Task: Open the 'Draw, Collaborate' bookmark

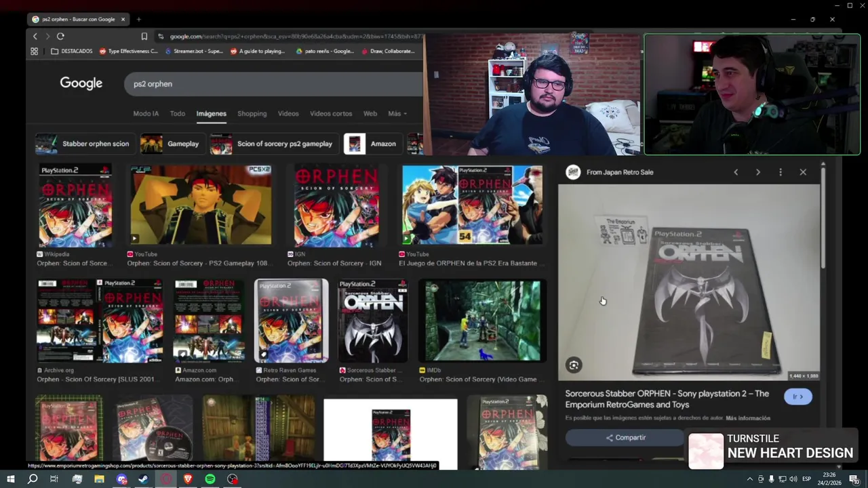Action: coord(388,51)
